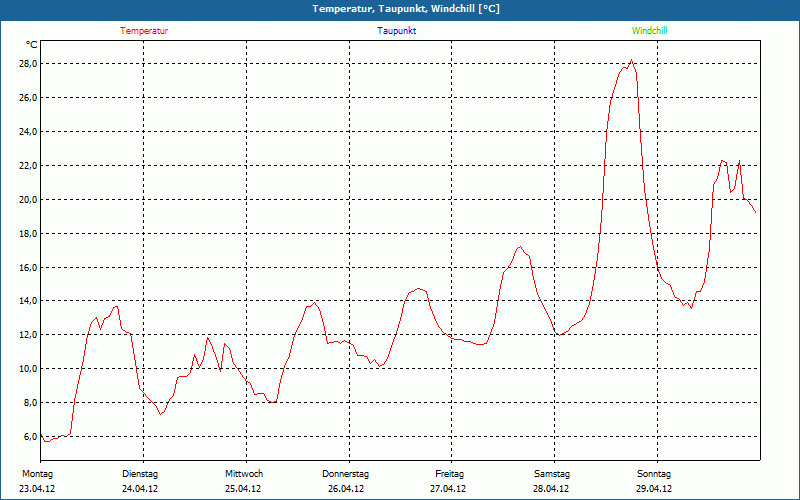Click the Mittwoch day label

(244, 474)
